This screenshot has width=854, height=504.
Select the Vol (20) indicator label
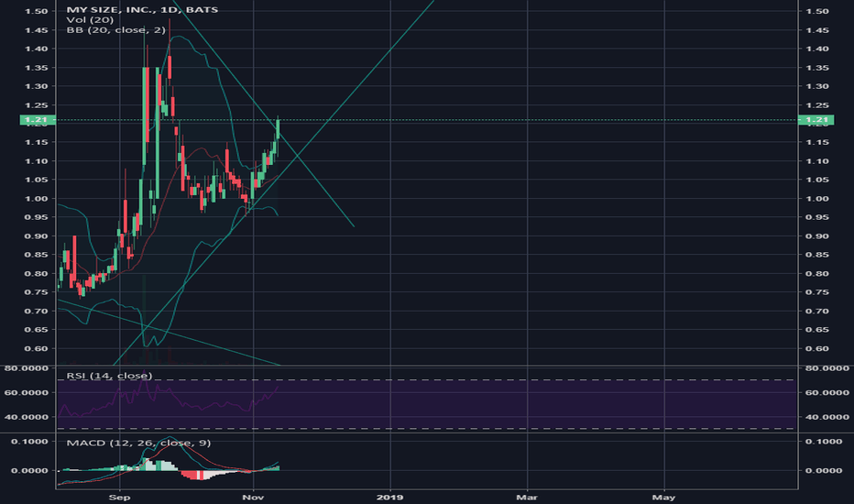[x=91, y=19]
